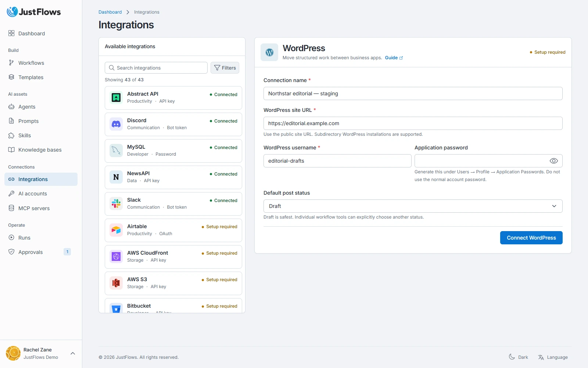
Task: Show the application password with eye icon
Action: pyautogui.click(x=554, y=161)
